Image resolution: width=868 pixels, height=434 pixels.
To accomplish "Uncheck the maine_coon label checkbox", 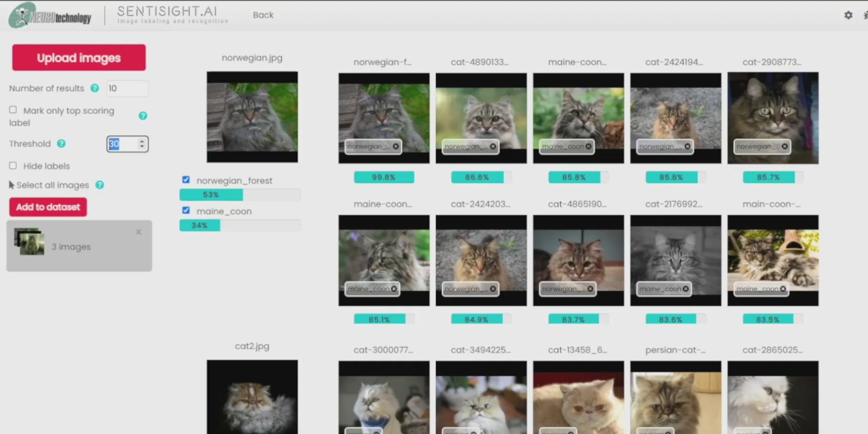I will tap(186, 211).
